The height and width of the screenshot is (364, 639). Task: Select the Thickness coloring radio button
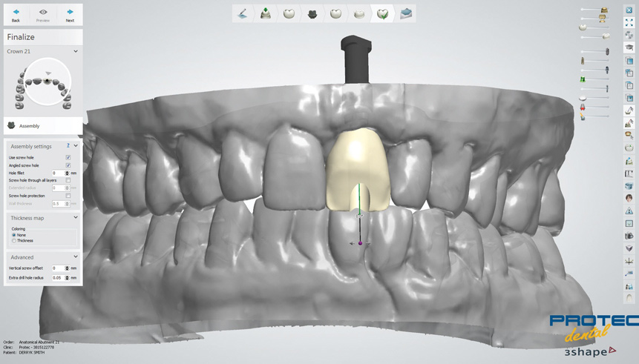14,241
